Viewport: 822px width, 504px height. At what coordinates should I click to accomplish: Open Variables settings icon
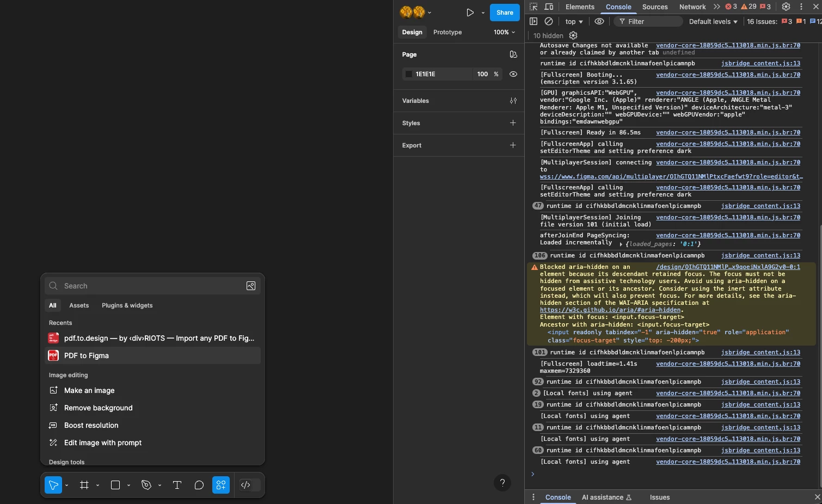click(513, 101)
